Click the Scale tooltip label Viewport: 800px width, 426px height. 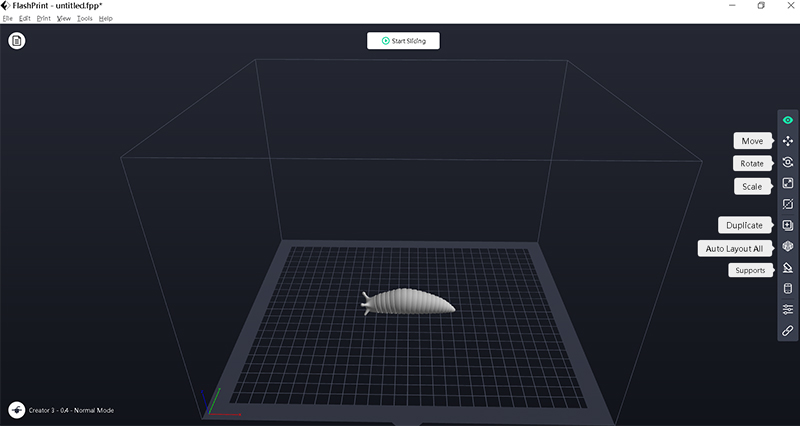[752, 186]
